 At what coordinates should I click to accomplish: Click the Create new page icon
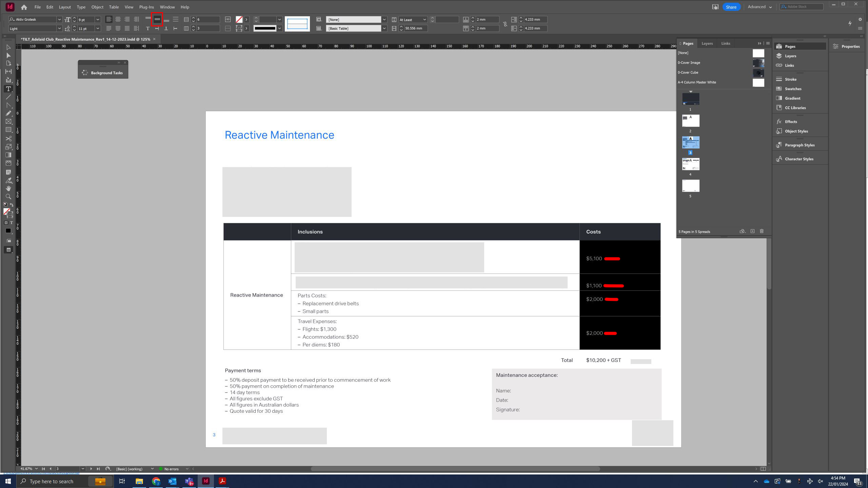[752, 231]
